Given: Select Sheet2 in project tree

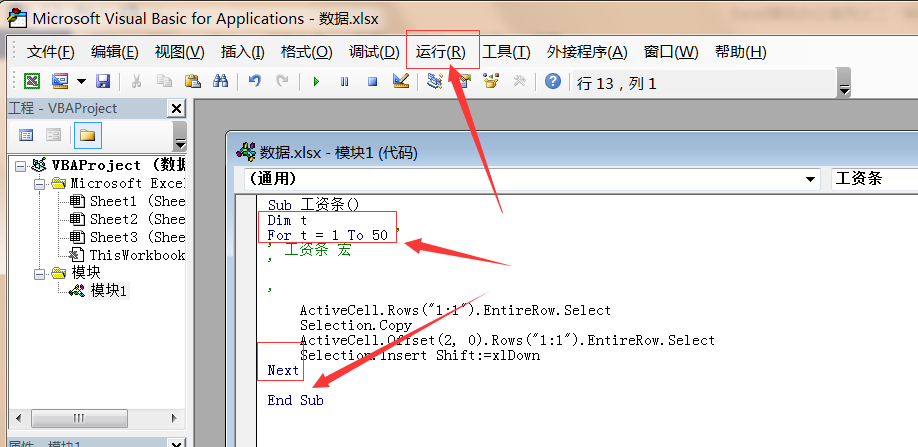Looking at the screenshot, I should [137, 219].
